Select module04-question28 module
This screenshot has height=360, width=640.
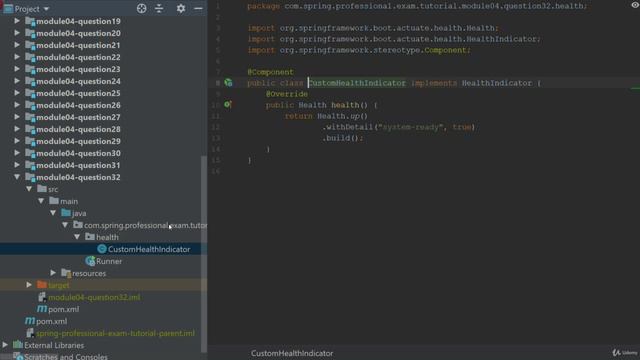(x=78, y=129)
